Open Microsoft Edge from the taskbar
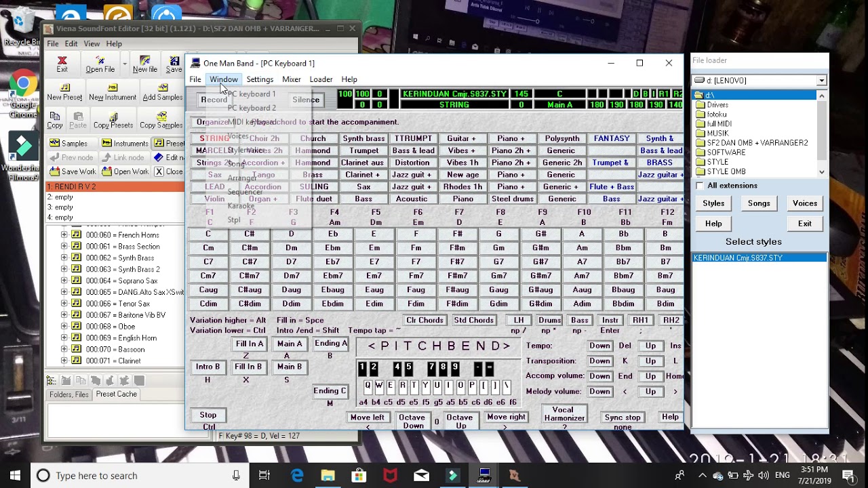 [297, 475]
